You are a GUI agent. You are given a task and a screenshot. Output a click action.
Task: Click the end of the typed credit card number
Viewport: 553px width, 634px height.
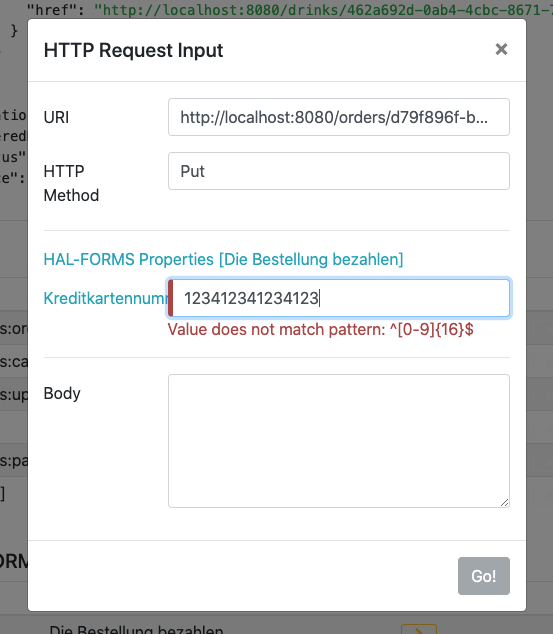coord(319,298)
